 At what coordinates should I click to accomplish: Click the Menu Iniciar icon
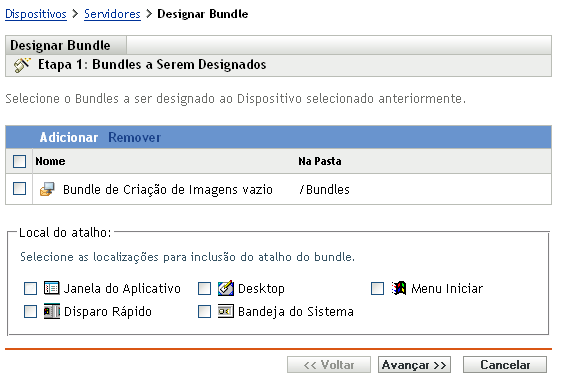399,288
